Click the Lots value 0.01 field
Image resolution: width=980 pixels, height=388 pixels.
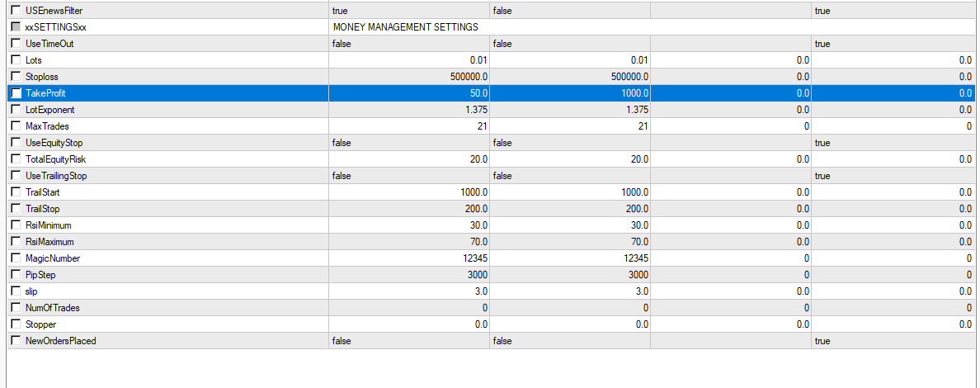point(408,60)
